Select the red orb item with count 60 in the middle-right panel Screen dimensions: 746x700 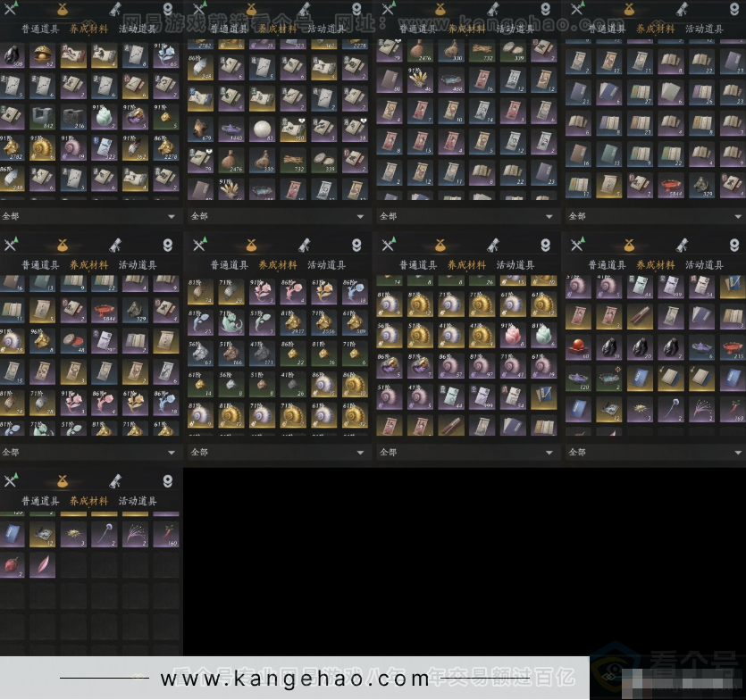click(x=580, y=347)
